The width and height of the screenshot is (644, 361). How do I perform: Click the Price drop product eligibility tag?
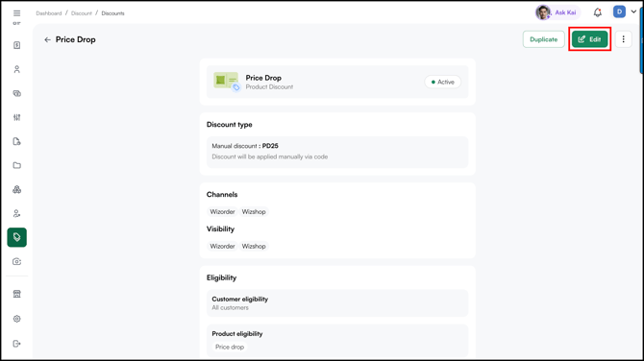click(230, 347)
